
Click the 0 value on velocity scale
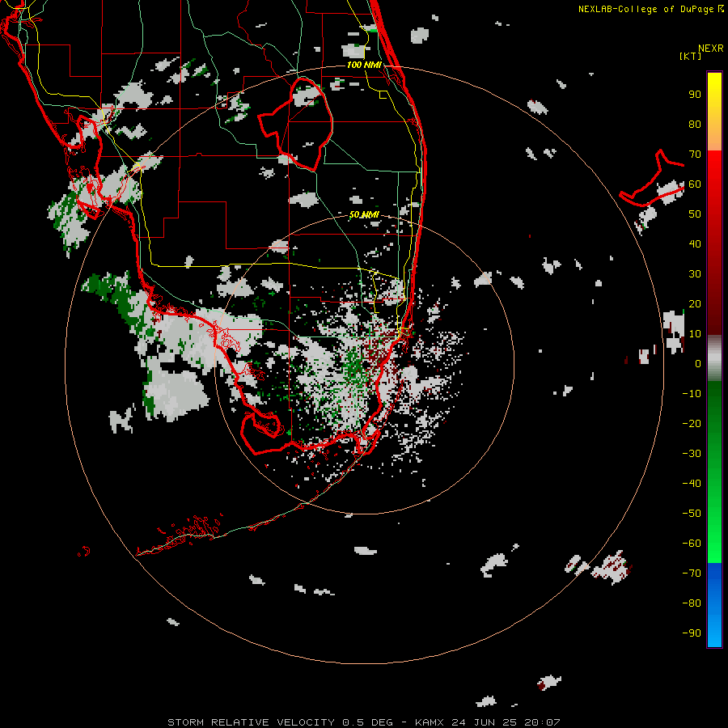pos(698,364)
